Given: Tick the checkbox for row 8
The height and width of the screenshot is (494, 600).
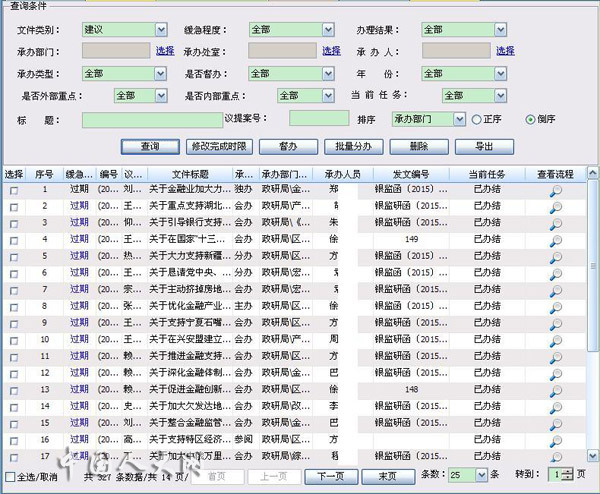Looking at the screenshot, I should [14, 307].
